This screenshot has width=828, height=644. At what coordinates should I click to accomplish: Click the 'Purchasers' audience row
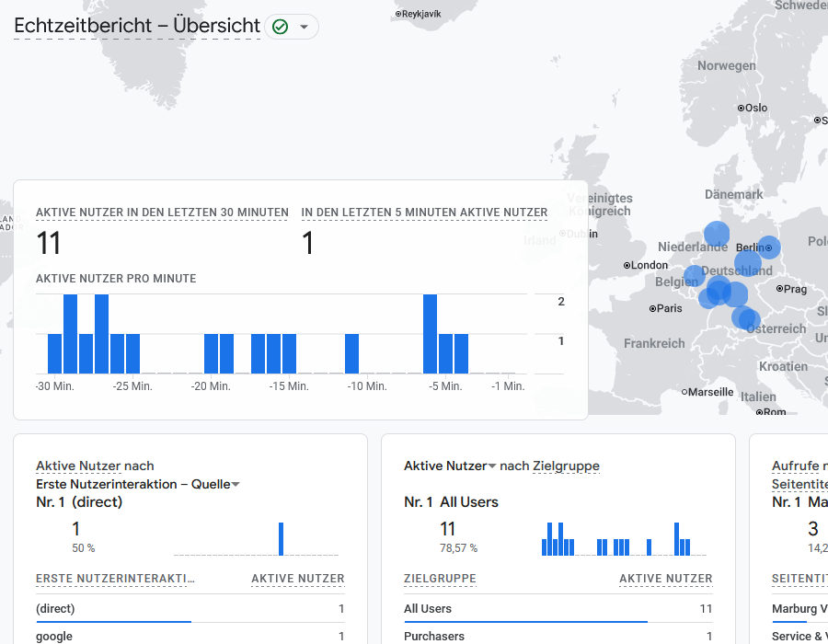point(434,637)
